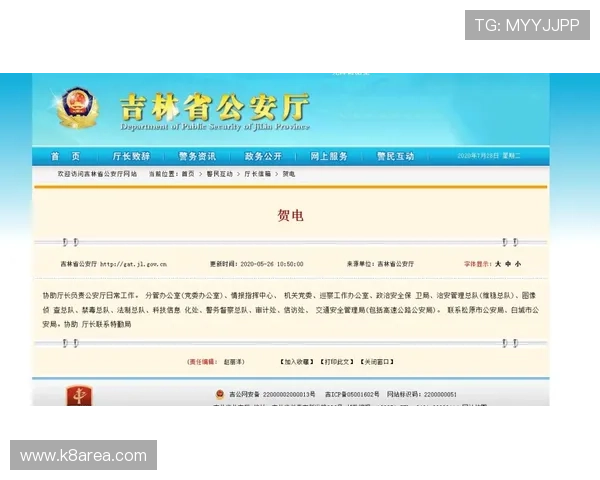Click the 贺电 breadcrumb entry

click(x=289, y=174)
